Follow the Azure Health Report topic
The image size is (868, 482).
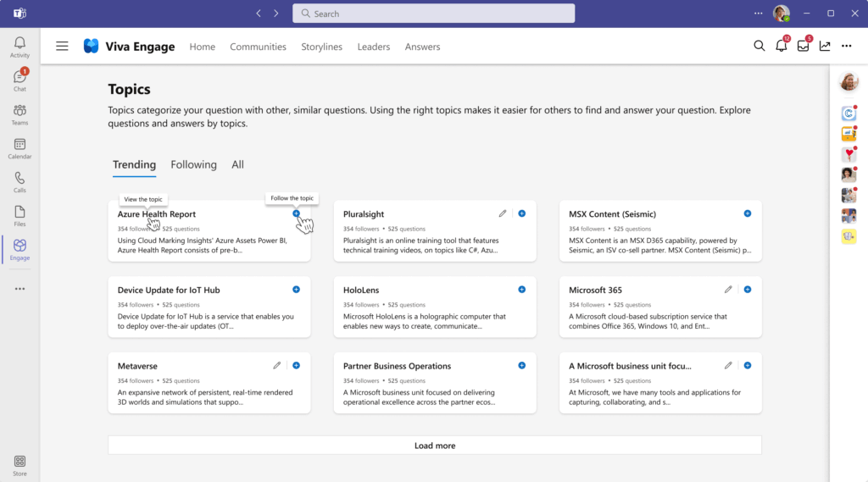296,213
